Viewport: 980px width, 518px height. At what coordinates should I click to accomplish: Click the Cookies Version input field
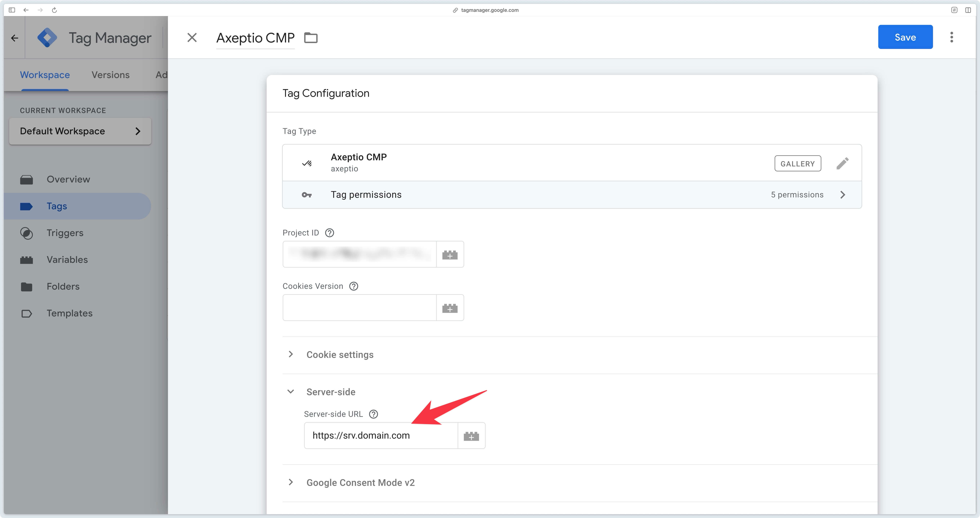coord(359,307)
